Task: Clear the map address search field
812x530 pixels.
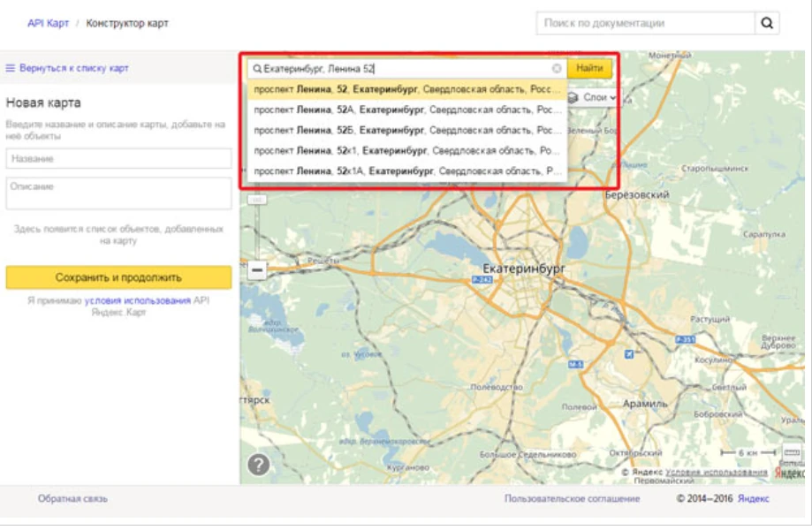Action: click(557, 68)
